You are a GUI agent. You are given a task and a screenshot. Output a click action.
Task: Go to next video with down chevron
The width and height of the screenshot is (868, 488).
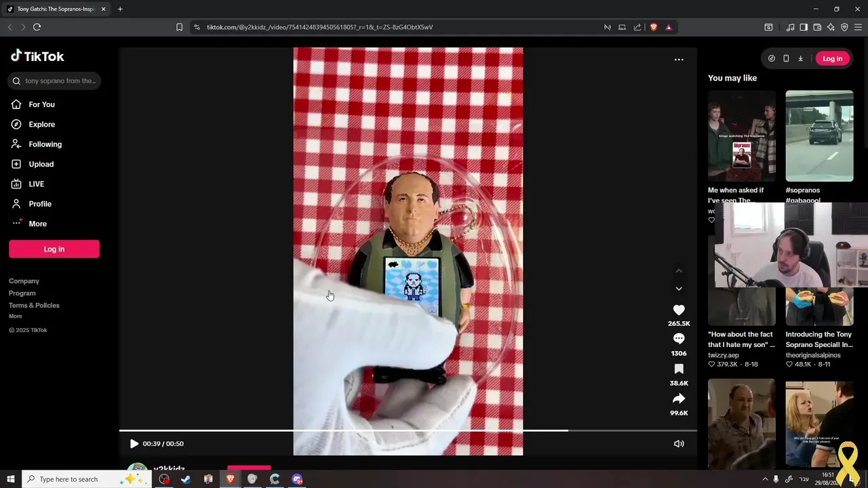point(679,289)
